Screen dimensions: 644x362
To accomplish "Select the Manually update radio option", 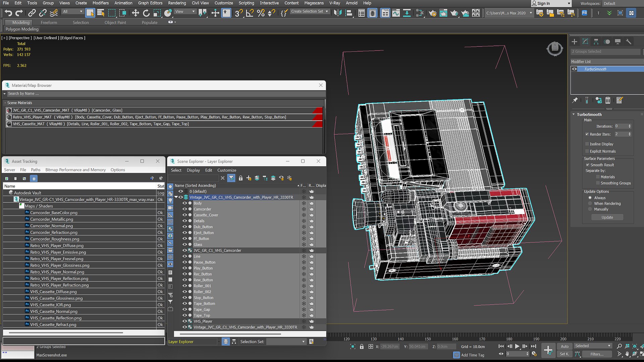I will click(x=590, y=209).
